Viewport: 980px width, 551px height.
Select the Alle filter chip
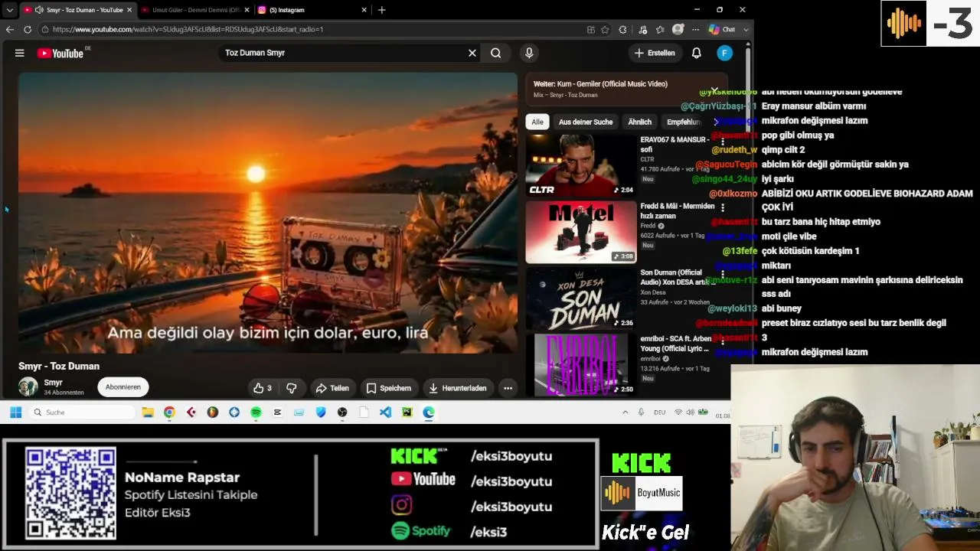pyautogui.click(x=537, y=122)
